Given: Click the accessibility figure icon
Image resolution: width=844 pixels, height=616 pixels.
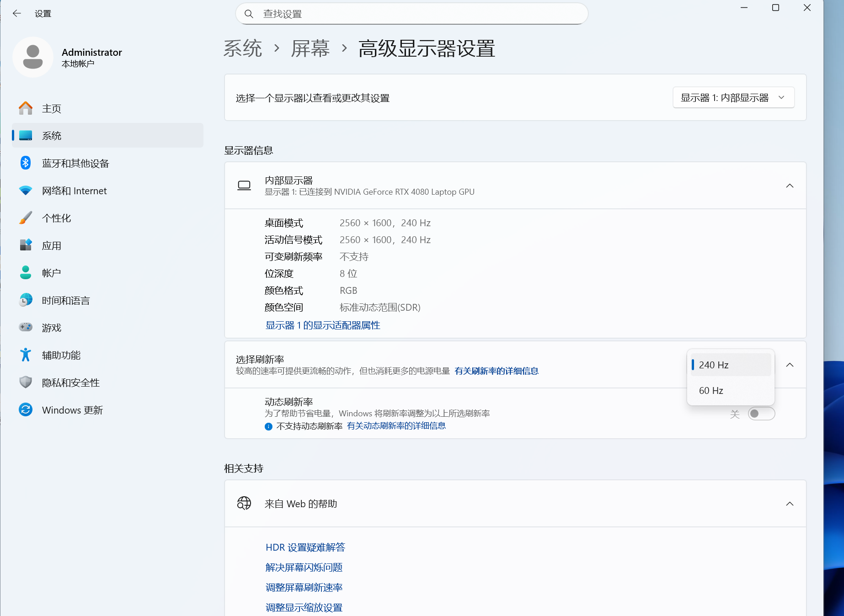Looking at the screenshot, I should coord(26,355).
